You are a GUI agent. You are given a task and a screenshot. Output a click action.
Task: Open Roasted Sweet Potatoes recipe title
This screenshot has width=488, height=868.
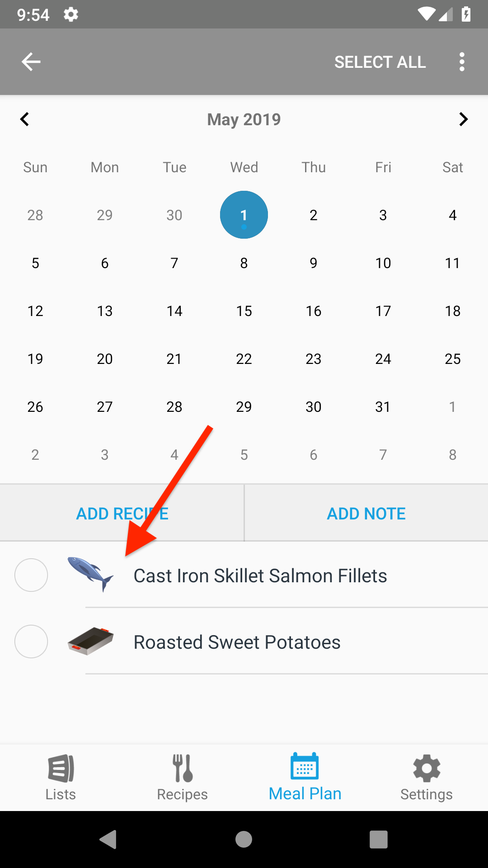pyautogui.click(x=237, y=642)
